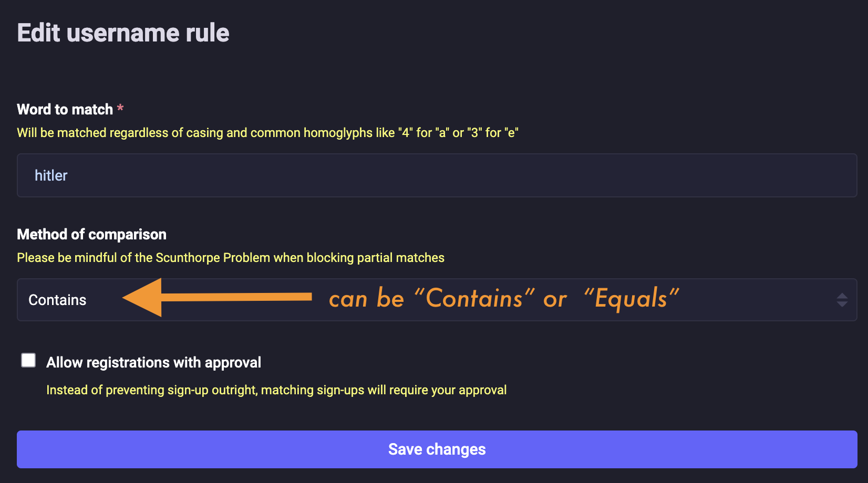Click the downward triangle of the select arrows

pyautogui.click(x=842, y=304)
